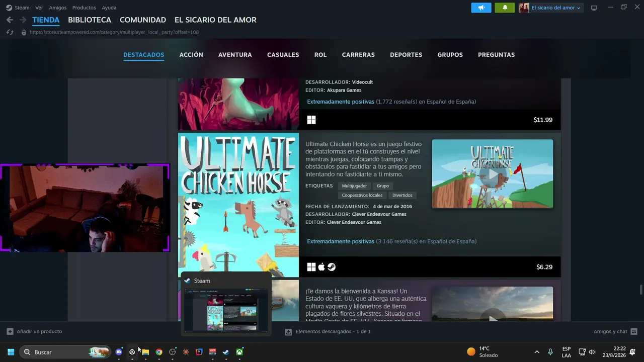The height and width of the screenshot is (362, 644).
Task: Click the Windows icon beside the $11.99 price
Action: pyautogui.click(x=311, y=120)
